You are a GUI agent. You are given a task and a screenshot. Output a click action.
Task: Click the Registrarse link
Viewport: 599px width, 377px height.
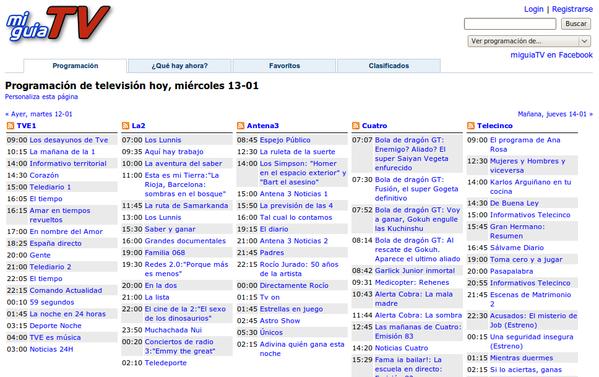click(x=572, y=9)
